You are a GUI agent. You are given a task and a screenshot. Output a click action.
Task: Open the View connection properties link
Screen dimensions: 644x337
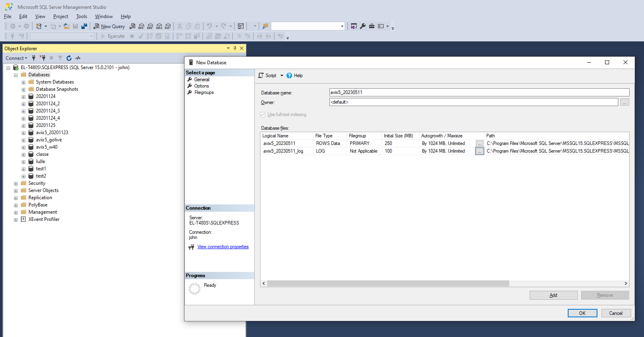(223, 247)
